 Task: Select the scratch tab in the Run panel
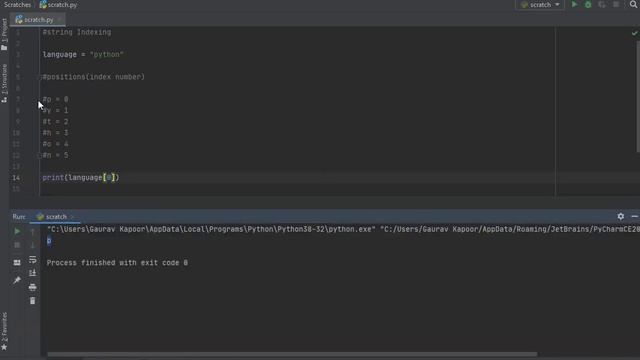[55, 217]
